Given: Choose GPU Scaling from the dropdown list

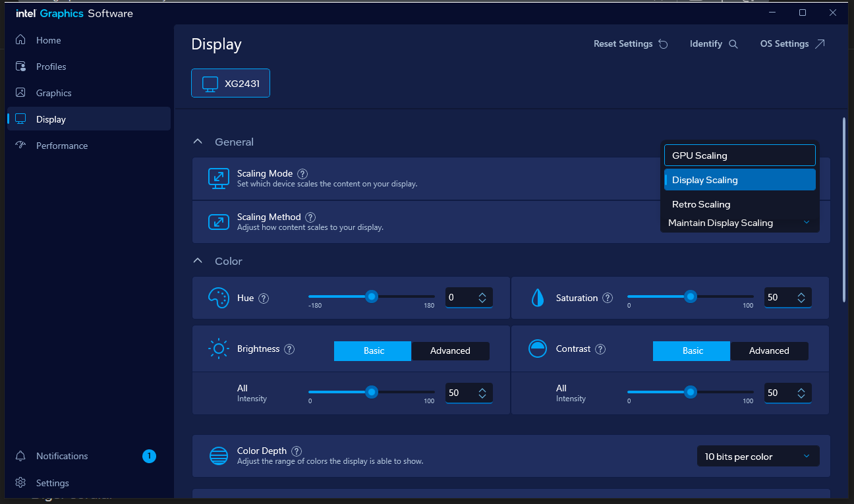Looking at the screenshot, I should (x=740, y=155).
